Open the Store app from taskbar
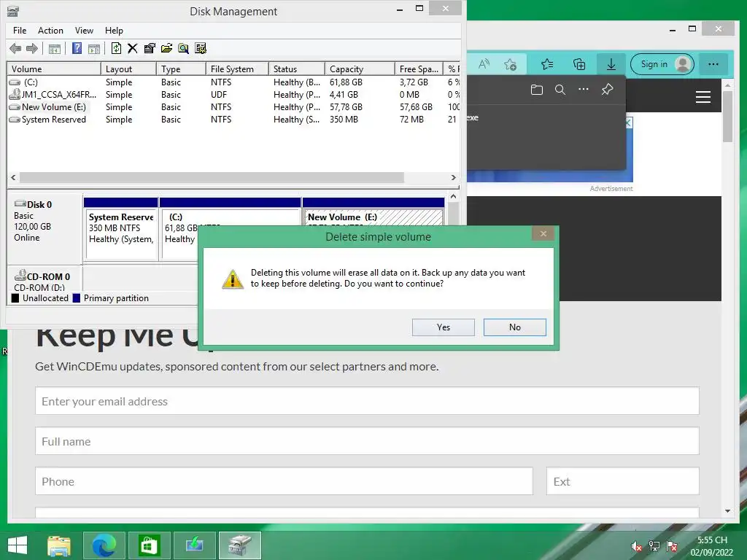Viewport: 747px width, 560px height. 149,545
